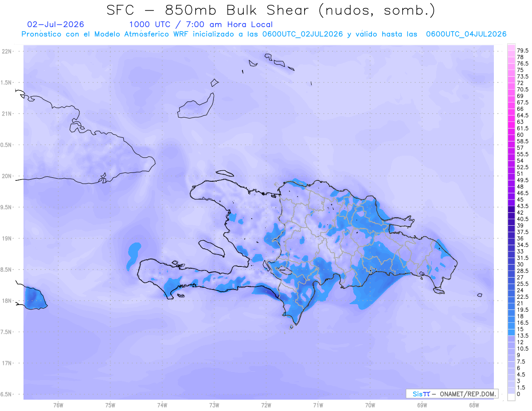Image resolution: width=532 pixels, height=411 pixels.
Task: Click the '74W' longitude axis label
Action: tap(162, 405)
